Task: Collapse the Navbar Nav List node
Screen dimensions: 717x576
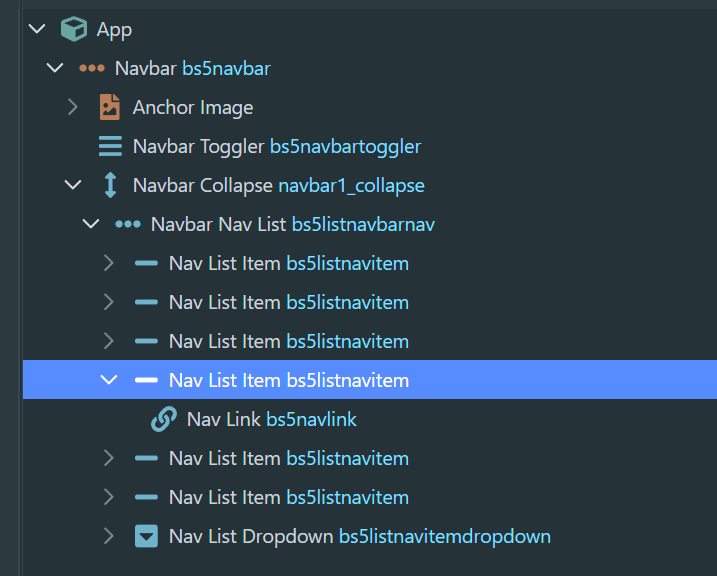Action: 91,224
